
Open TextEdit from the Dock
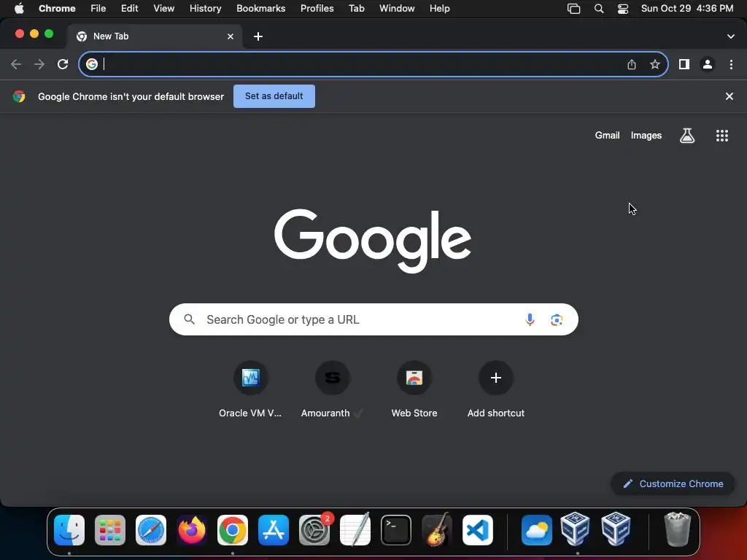click(x=355, y=530)
